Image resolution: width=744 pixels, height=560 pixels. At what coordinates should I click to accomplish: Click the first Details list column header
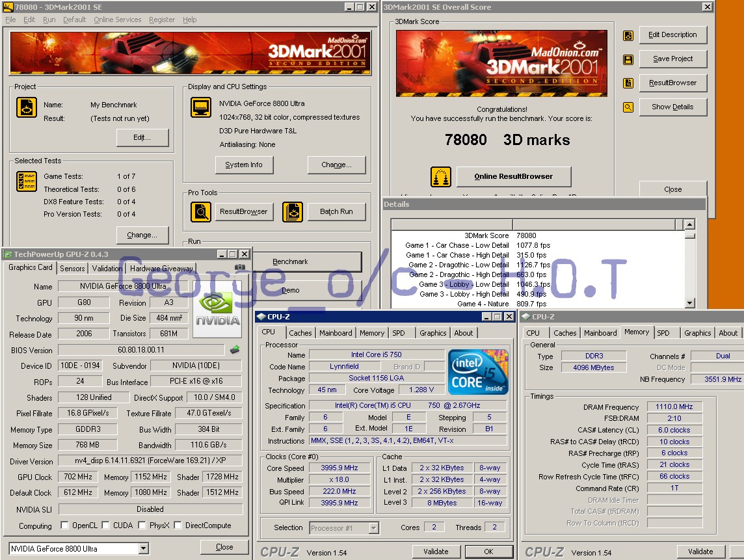coord(452,224)
